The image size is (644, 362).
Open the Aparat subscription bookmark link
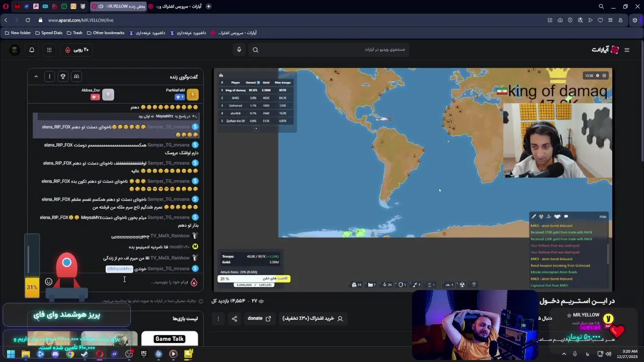233,33
